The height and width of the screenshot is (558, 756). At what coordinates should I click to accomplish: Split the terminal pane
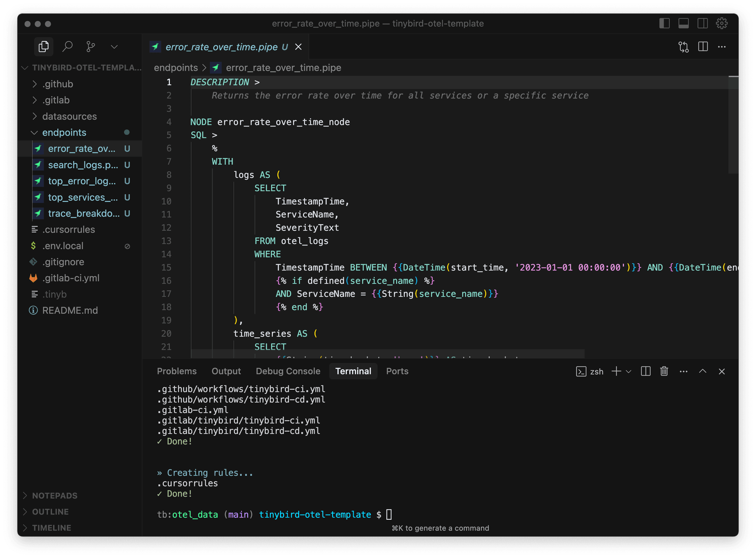(x=645, y=371)
